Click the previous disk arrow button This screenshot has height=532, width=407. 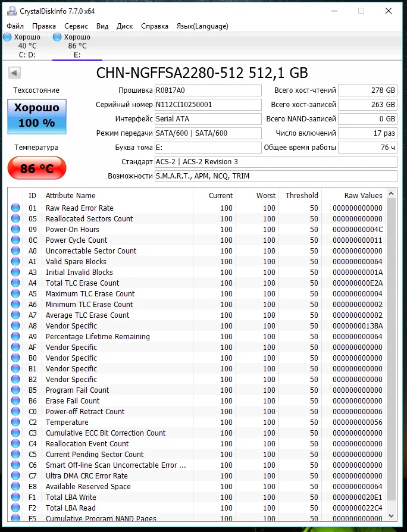point(14,73)
